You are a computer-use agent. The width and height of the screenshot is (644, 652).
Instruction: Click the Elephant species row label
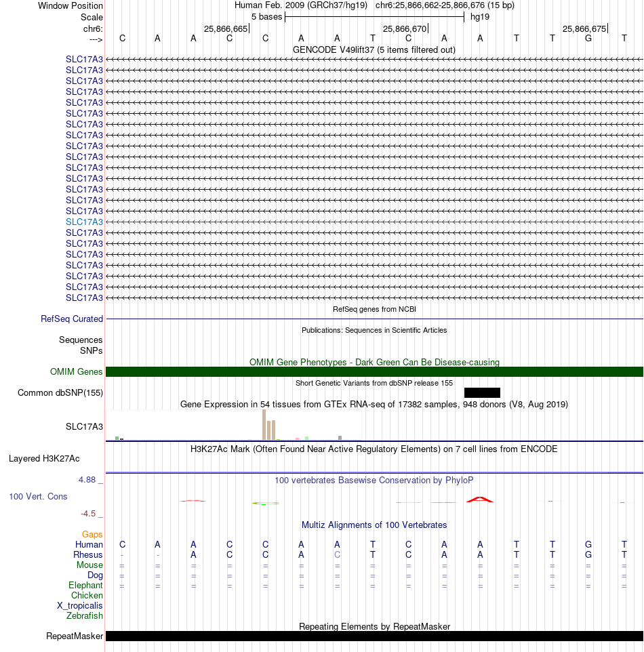pyautogui.click(x=85, y=586)
